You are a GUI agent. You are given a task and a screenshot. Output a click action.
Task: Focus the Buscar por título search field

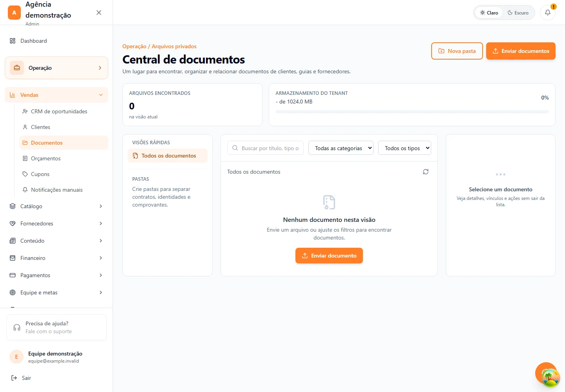(265, 148)
